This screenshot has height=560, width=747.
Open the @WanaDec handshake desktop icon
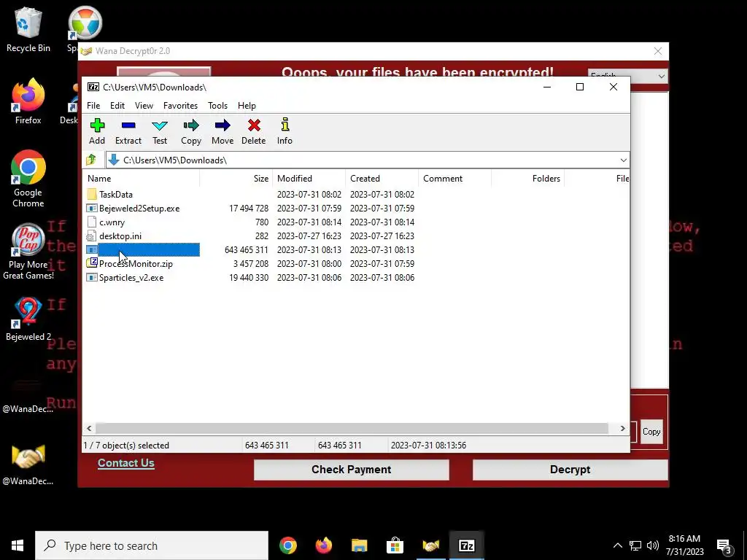(28, 463)
